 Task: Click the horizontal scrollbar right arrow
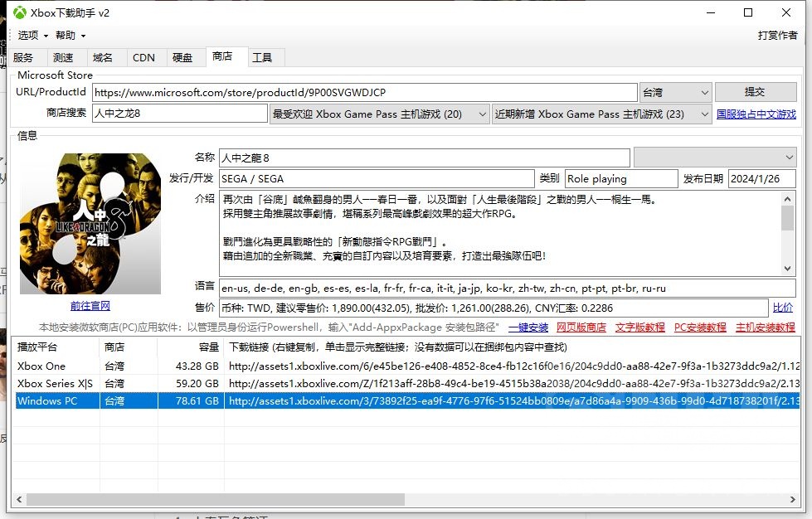tap(792, 499)
